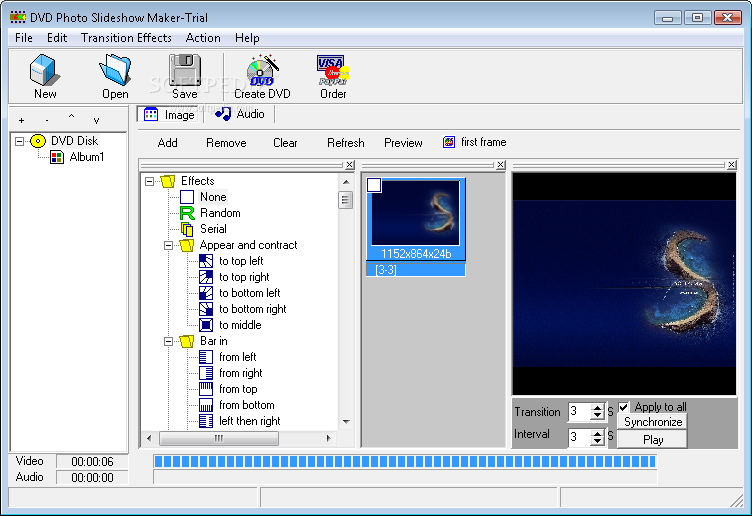
Task: Click the move down v icon
Action: tap(96, 120)
